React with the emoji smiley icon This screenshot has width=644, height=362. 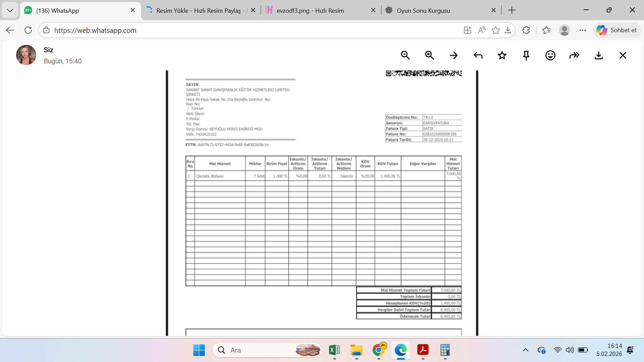tap(550, 55)
